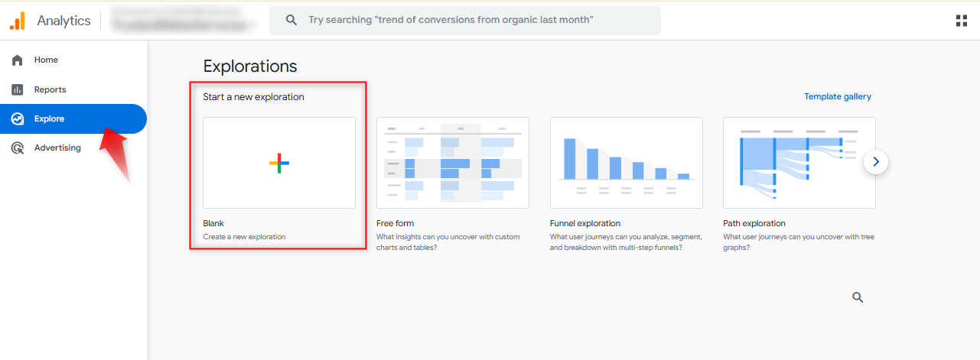Click the 'Blank' label text
Viewport: 980px width, 360px height.
(x=213, y=223)
